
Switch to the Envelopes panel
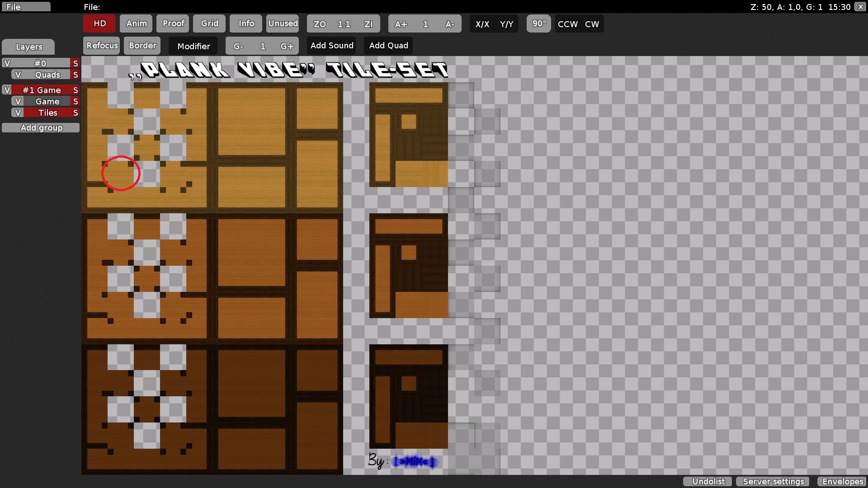click(x=842, y=481)
